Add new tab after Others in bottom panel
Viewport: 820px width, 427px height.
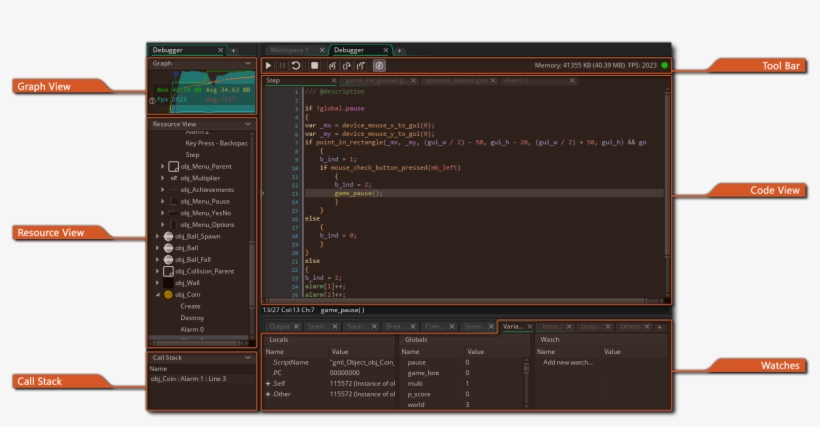click(x=659, y=327)
